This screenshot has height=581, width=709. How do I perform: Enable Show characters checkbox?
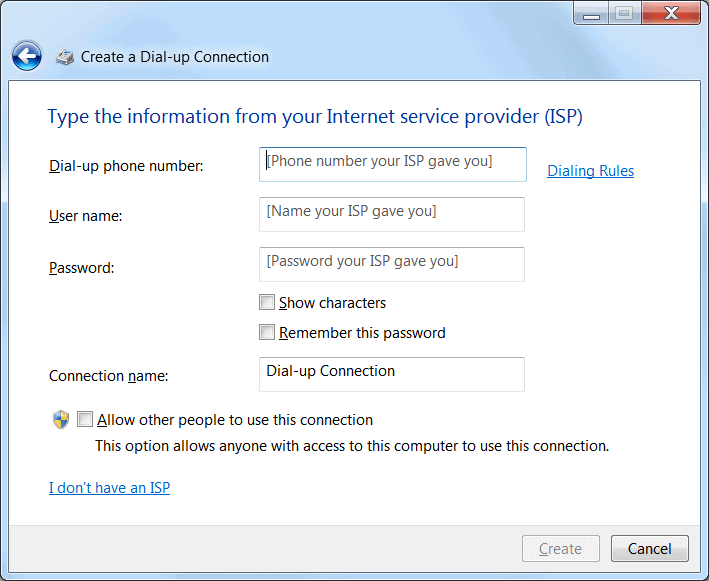tap(267, 302)
